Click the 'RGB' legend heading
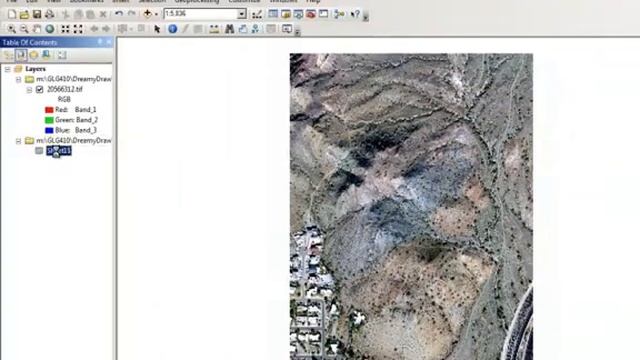640x360 pixels. click(x=64, y=100)
